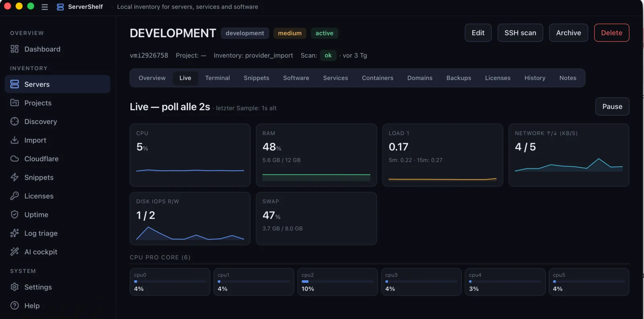Click the 'CPU PRO CORE (6)' heading
Viewport: 644px width, 319px height.
(160, 257)
